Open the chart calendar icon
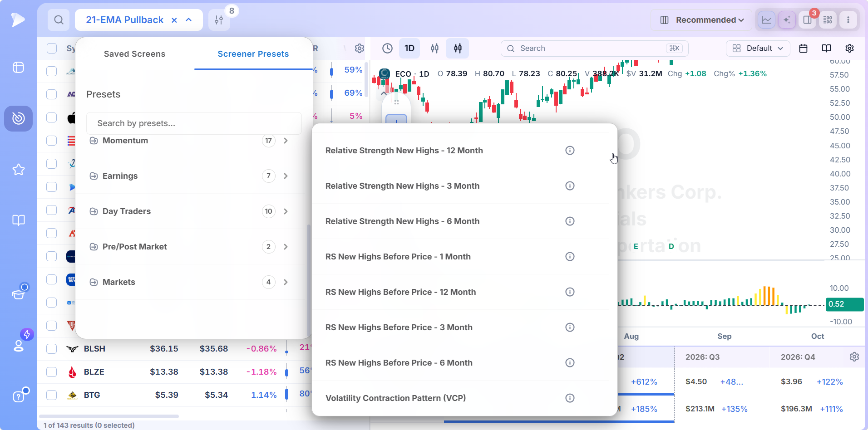 click(803, 49)
